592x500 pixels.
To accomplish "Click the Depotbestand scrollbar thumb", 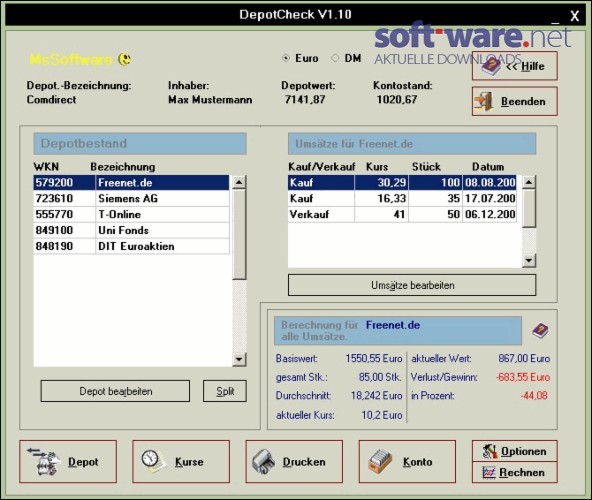I will click(x=239, y=235).
